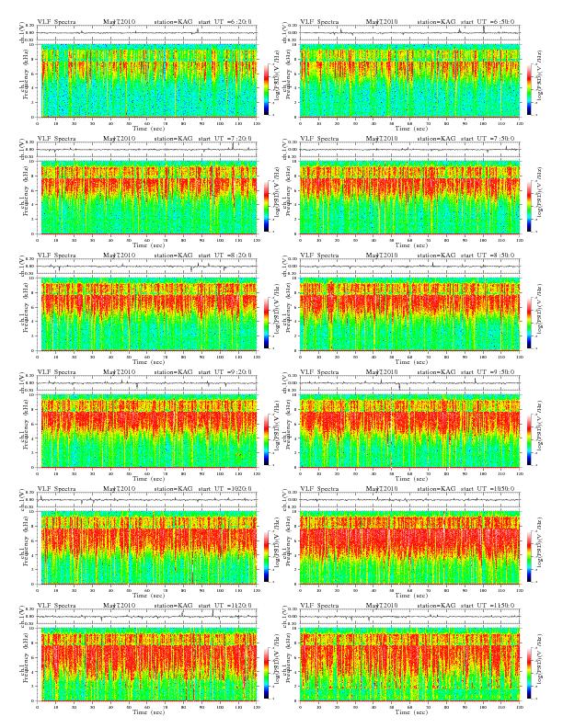Screen dimensions: 563x728
Task: Click the ch.1 waveform strip above the 10:20:0 spectrogram
Action: click(x=147, y=500)
